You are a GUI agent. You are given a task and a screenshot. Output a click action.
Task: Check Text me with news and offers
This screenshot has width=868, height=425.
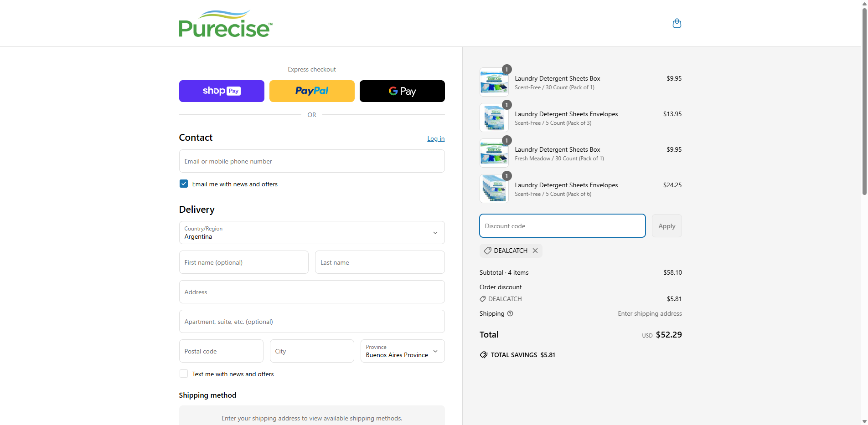click(x=184, y=374)
